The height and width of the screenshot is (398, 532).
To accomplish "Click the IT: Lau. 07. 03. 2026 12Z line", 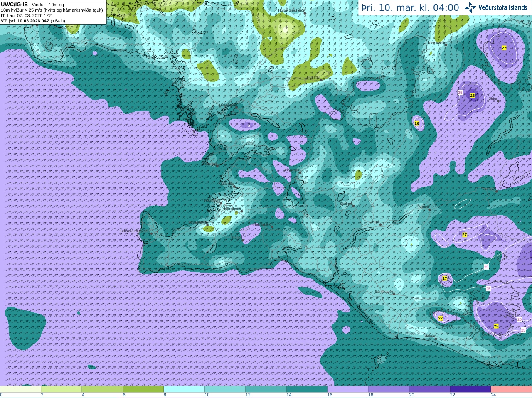I will pyautogui.click(x=26, y=15).
